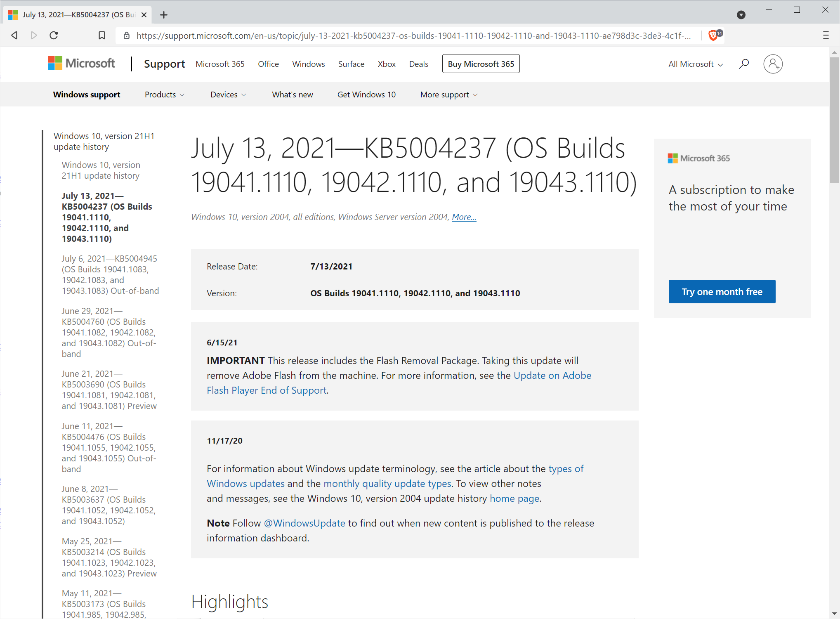Expand the All Microsoft menu
This screenshot has width=840, height=619.
[696, 64]
